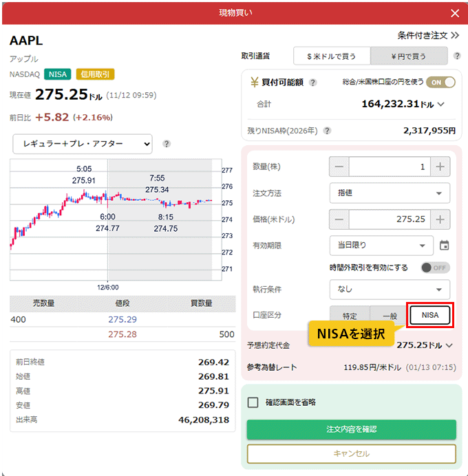The image size is (468, 476).
Task: Click the 注文内容を確認 button
Action: (x=351, y=429)
